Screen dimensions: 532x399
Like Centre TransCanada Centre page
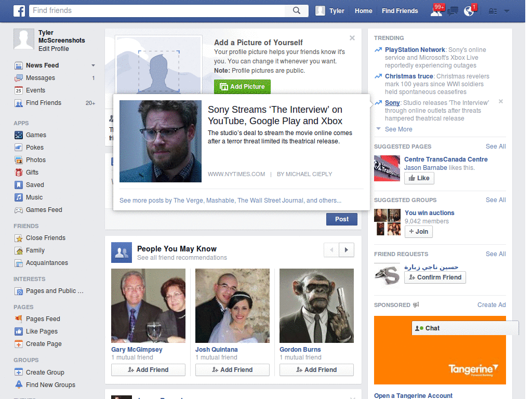pyautogui.click(x=419, y=178)
